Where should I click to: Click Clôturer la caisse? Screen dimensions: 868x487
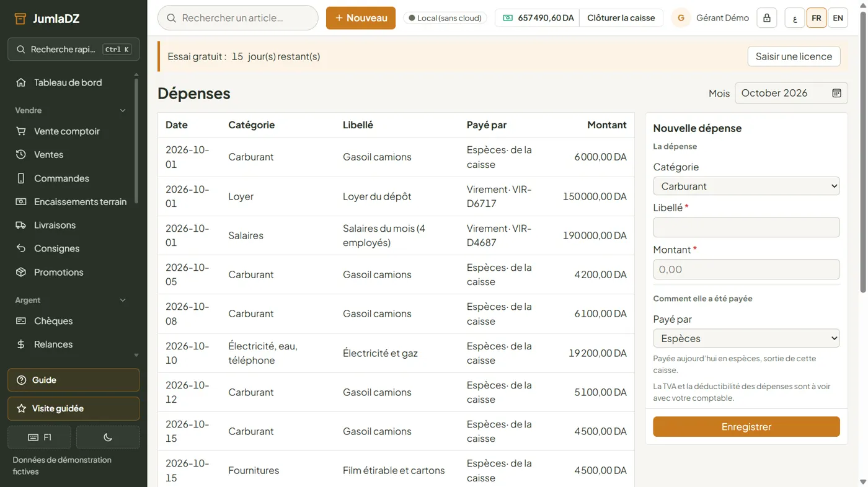point(621,18)
